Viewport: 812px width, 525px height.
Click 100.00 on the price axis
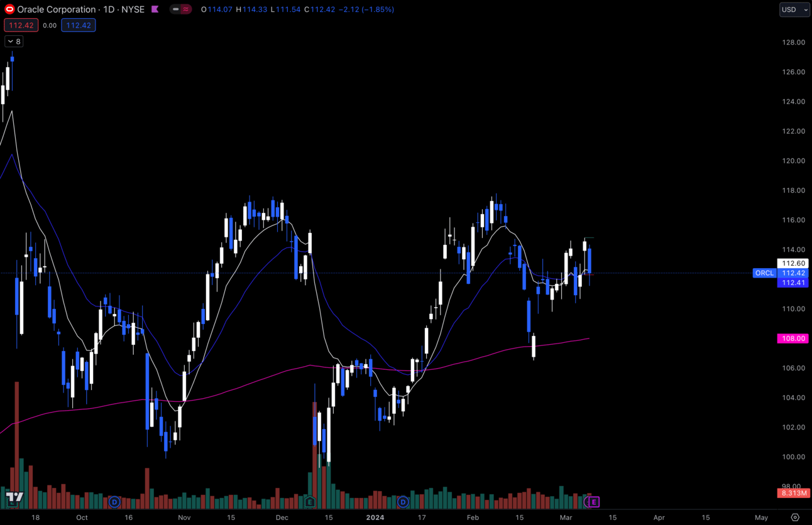pyautogui.click(x=793, y=457)
